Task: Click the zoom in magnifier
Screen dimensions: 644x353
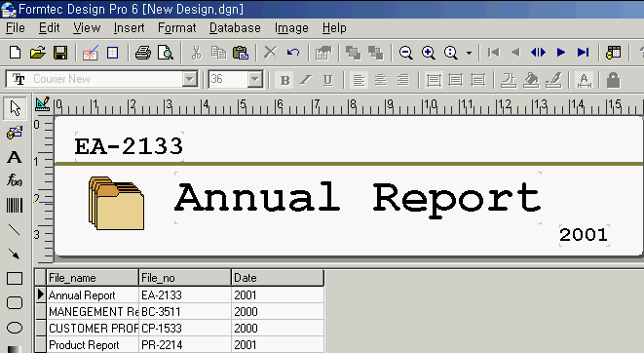Action: pyautogui.click(x=429, y=53)
